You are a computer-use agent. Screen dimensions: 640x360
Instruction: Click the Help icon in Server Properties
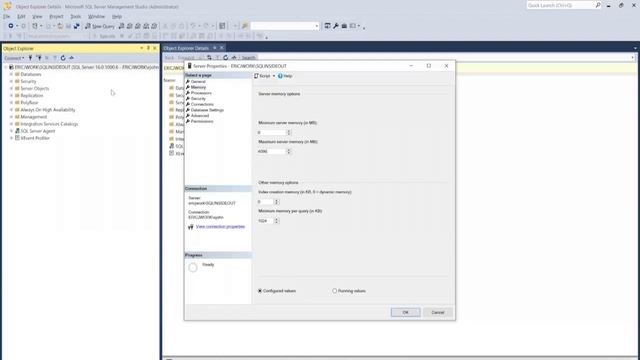[280, 76]
